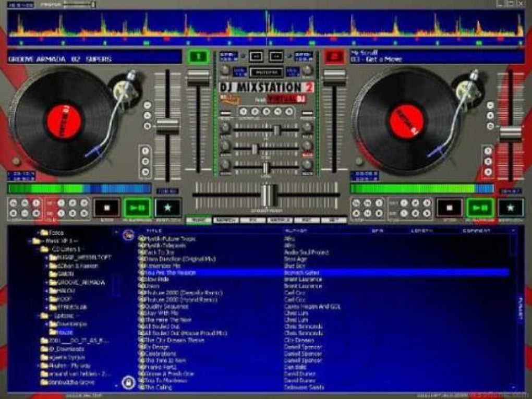Sort tracks by the AUTHOR column header
This screenshot has width=532, height=399.
(x=296, y=231)
